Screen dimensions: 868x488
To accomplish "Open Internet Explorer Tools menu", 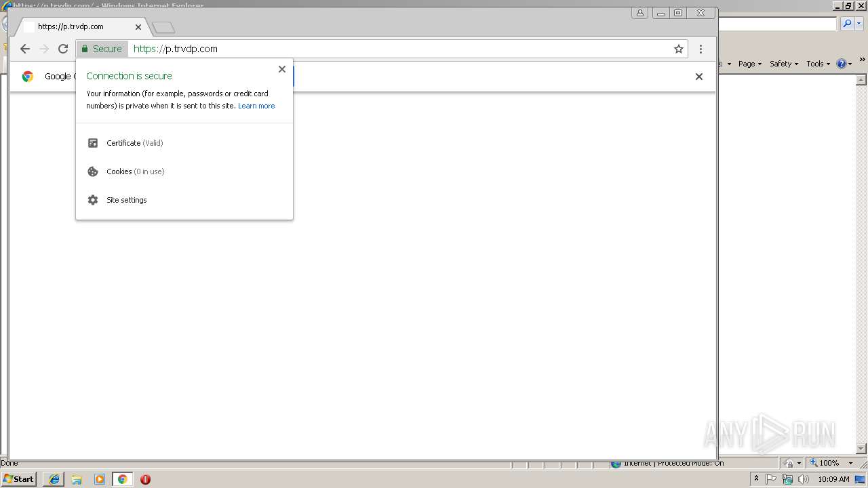I will point(818,64).
